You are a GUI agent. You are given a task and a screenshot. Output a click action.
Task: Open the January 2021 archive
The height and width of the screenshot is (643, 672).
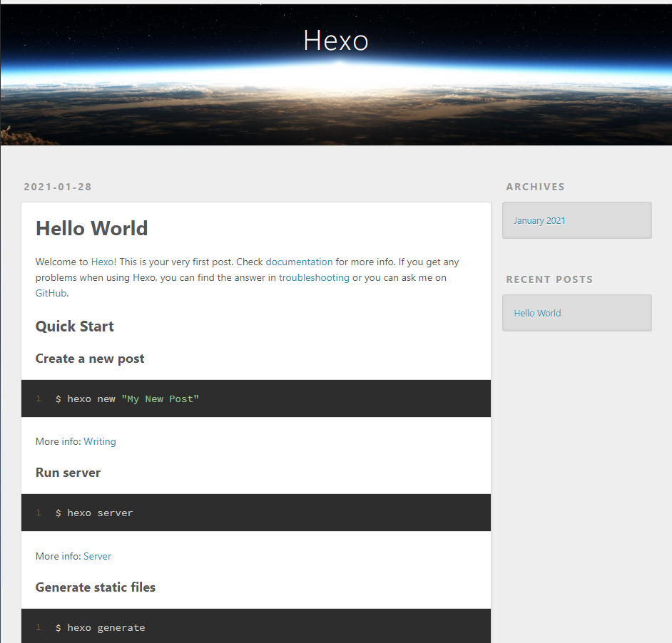[x=539, y=220]
